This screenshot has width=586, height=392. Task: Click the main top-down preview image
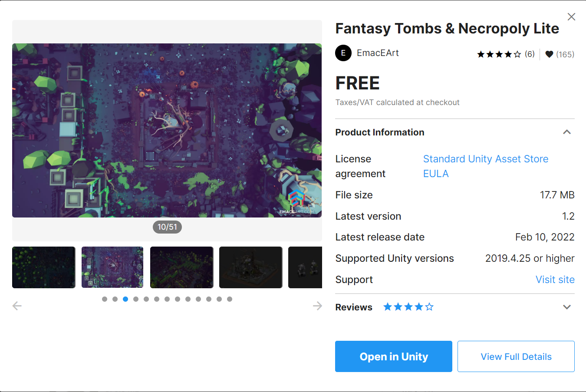click(x=167, y=130)
